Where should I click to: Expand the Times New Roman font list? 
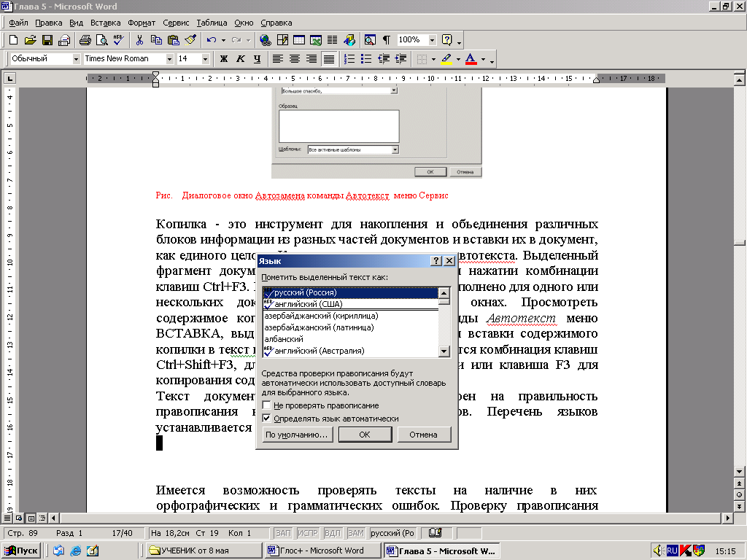(169, 59)
